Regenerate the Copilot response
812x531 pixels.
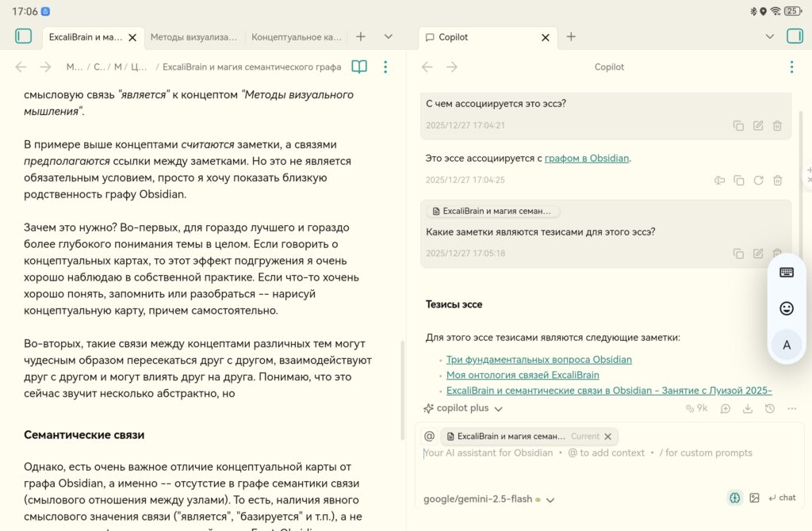pos(759,180)
